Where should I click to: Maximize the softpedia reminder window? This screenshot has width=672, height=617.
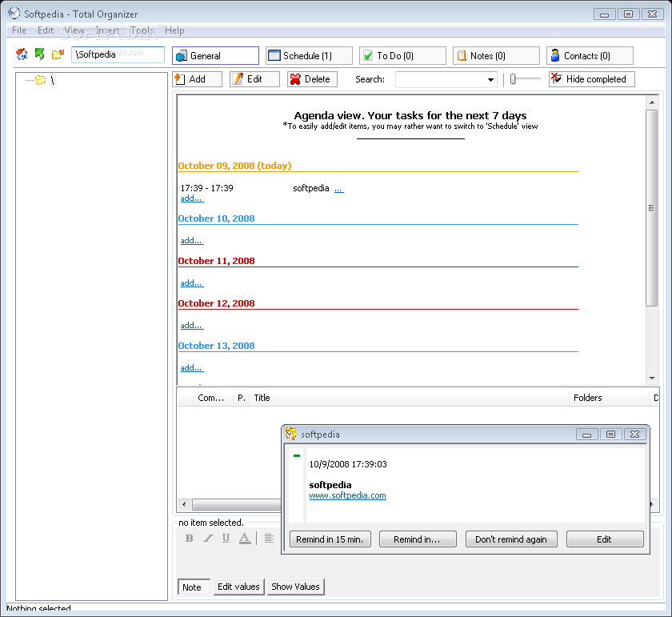coord(610,435)
